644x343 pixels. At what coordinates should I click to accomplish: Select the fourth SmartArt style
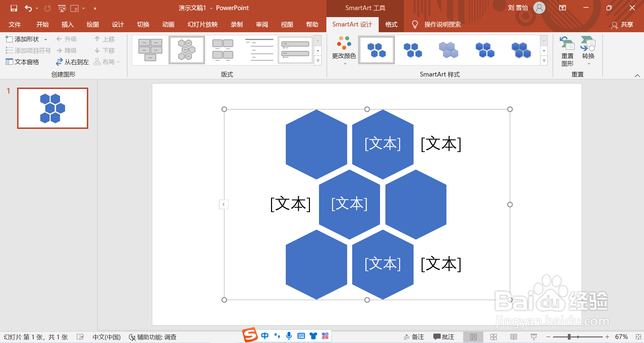point(485,50)
